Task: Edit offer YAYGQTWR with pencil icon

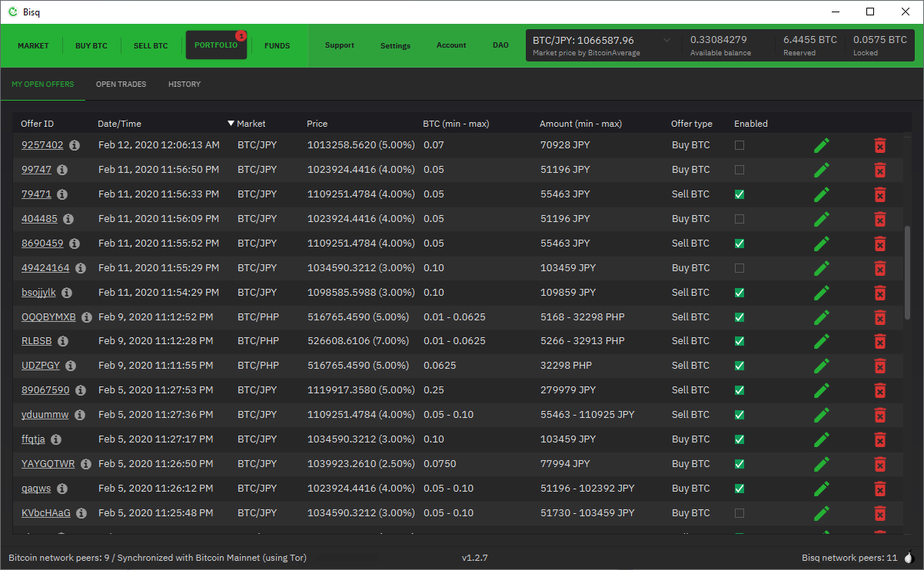Action: (x=822, y=464)
